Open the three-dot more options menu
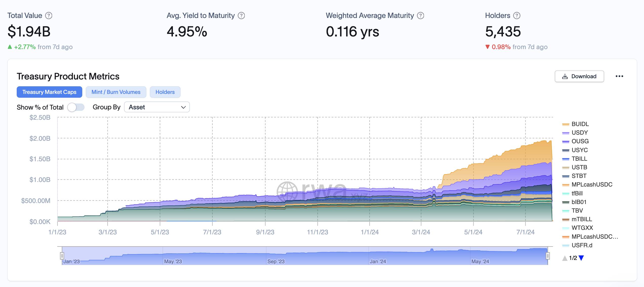Image resolution: width=644 pixels, height=287 pixels. tap(619, 76)
